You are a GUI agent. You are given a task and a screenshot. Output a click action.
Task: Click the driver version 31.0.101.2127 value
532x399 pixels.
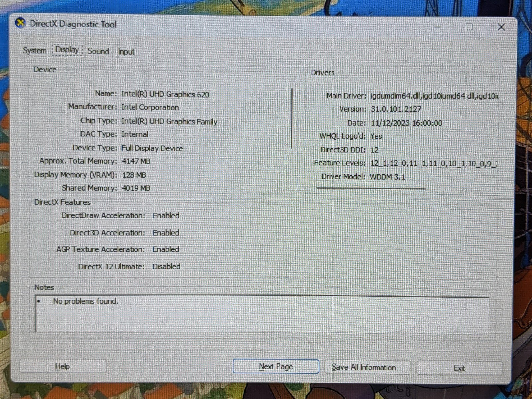coord(396,109)
